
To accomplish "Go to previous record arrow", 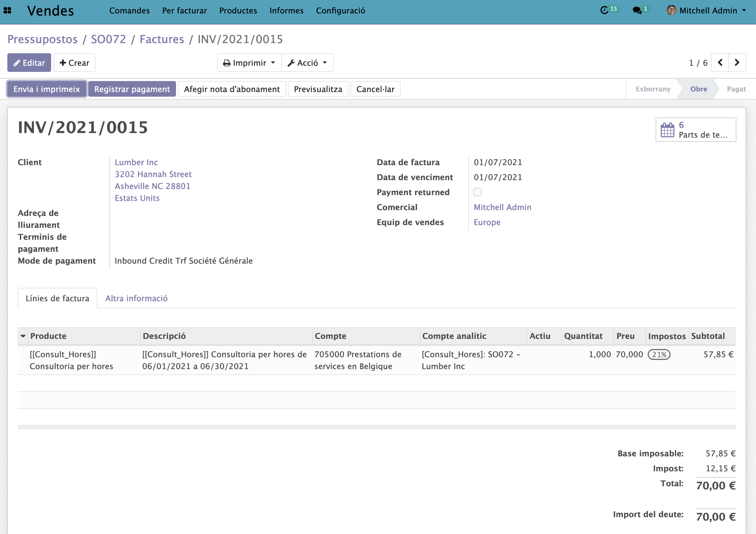I will coord(720,62).
